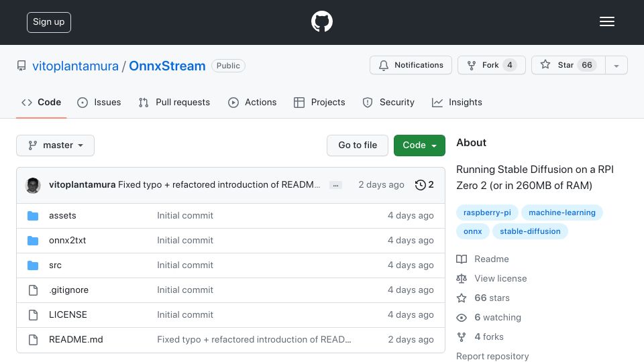Open the 6 watching link
This screenshot has height=362, width=644.
pyautogui.click(x=498, y=317)
